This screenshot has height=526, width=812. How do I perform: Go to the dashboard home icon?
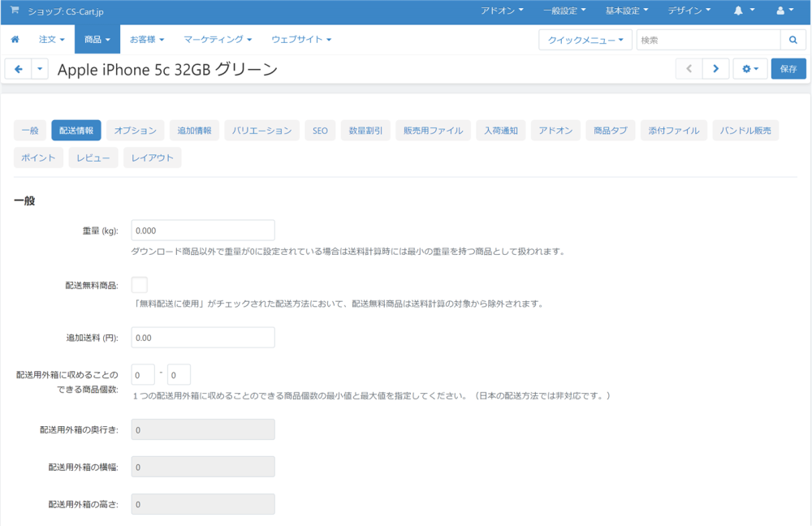click(x=15, y=39)
